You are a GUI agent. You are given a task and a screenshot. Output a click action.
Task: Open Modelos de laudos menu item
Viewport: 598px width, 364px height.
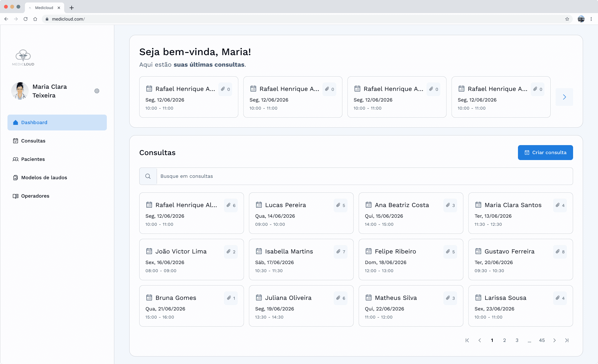[x=44, y=177]
